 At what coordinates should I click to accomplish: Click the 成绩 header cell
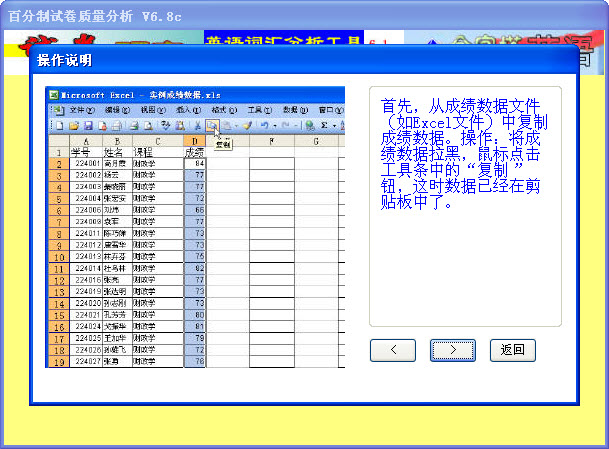(x=195, y=152)
